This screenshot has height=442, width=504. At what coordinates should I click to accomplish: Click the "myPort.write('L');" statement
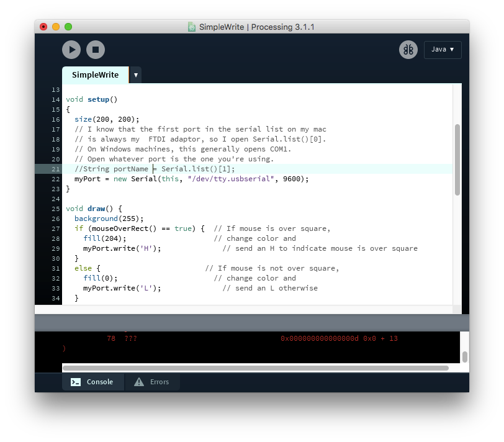pos(122,288)
